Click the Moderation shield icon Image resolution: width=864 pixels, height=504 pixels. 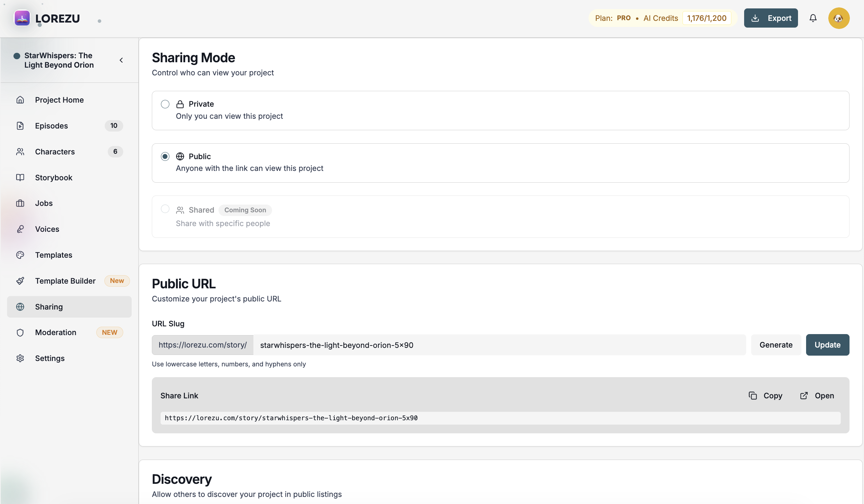20,332
